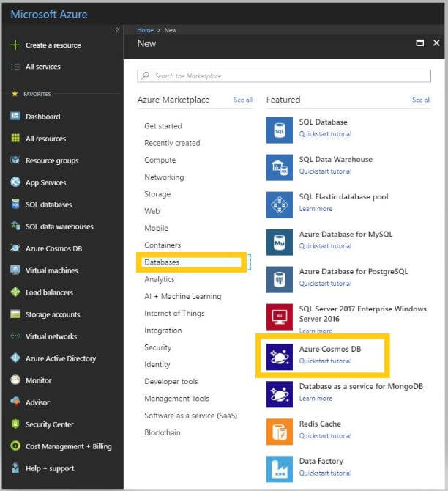Screen dimensions: 448x491
Task: Select the SQL Database featured tile icon
Action: 280,130
